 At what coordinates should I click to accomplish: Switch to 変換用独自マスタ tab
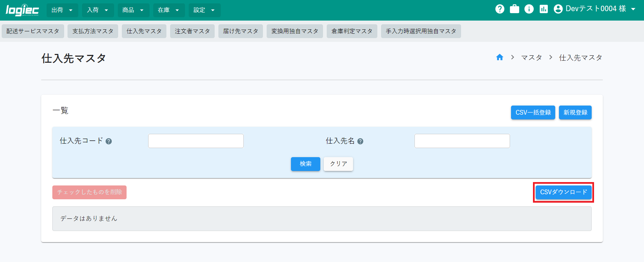pos(295,31)
